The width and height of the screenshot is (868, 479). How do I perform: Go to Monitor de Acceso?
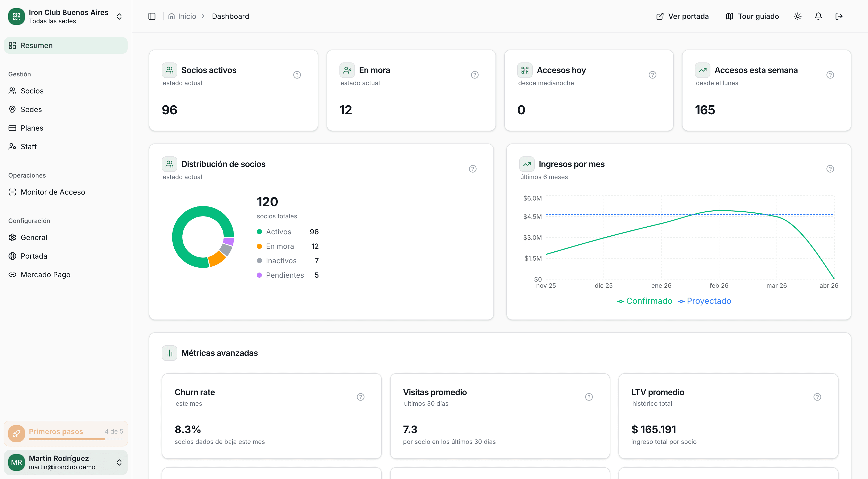click(x=52, y=192)
